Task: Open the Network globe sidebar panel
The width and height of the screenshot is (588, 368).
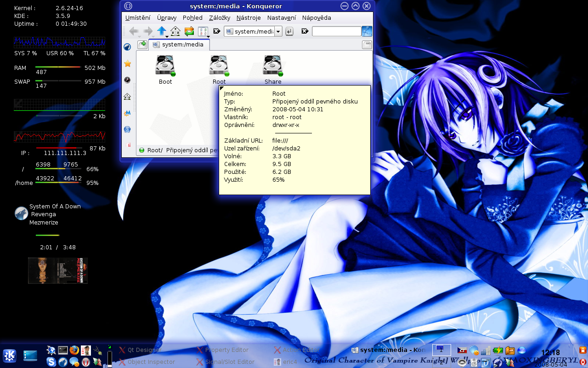Action: 127,129
